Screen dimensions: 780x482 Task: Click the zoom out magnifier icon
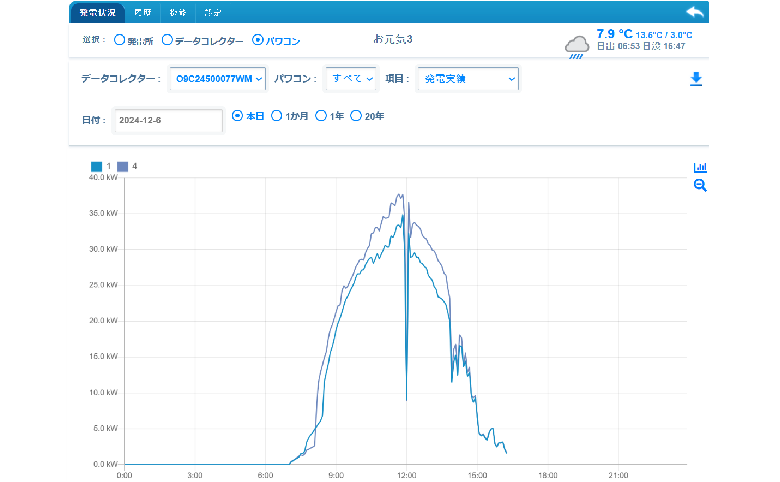tap(700, 186)
